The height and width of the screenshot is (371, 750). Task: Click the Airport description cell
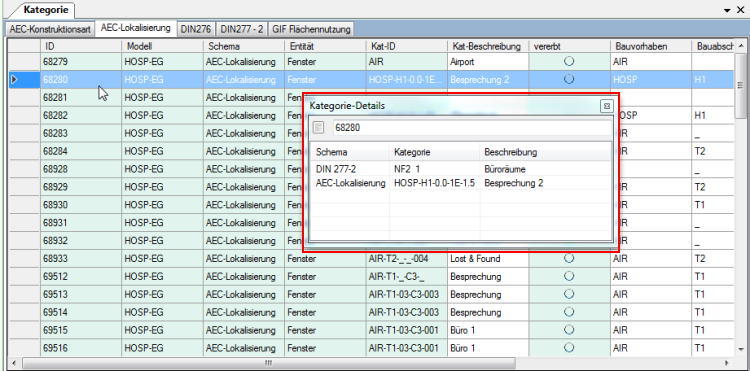click(488, 62)
